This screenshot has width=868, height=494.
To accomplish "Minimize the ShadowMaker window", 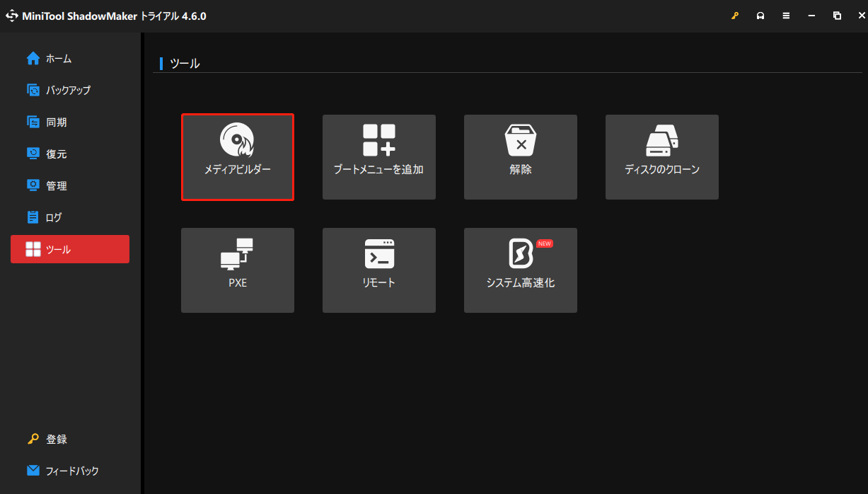I will [811, 16].
